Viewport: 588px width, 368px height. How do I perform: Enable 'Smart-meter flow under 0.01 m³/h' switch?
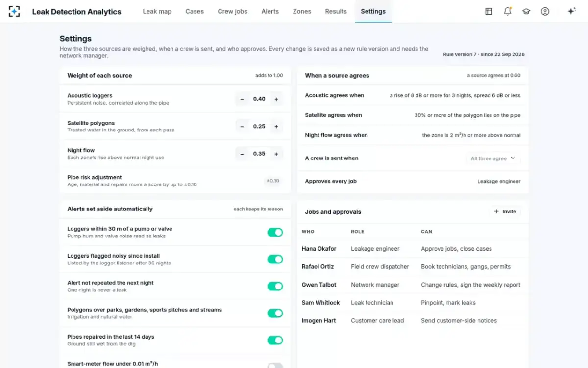(275, 366)
